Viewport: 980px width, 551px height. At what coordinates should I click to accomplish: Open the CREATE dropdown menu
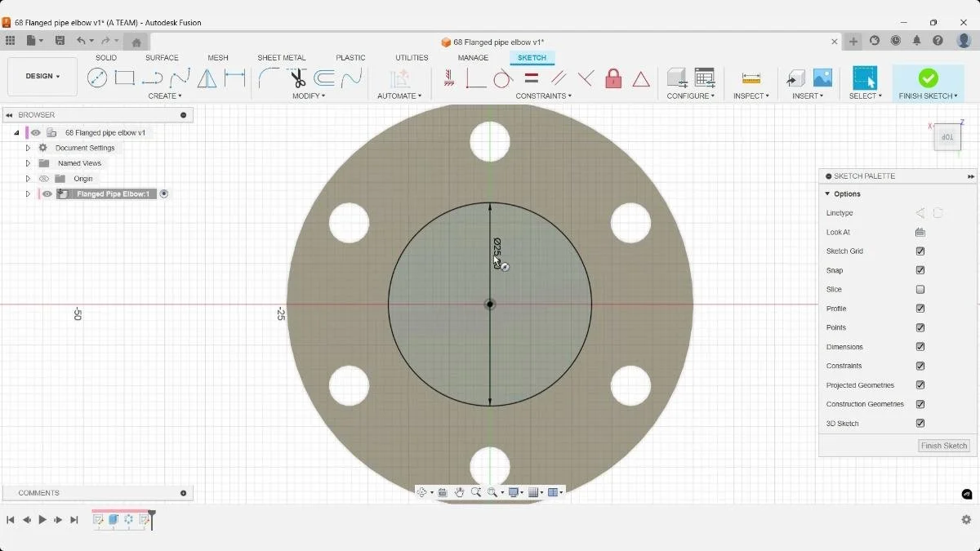point(165,96)
